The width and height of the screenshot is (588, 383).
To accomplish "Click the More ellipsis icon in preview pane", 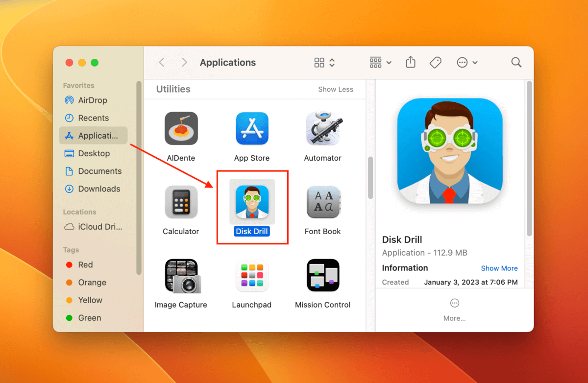I will pyautogui.click(x=454, y=303).
